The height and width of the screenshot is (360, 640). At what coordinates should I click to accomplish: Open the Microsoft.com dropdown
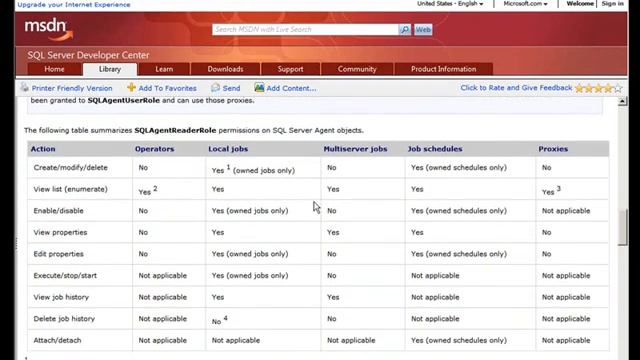point(525,4)
